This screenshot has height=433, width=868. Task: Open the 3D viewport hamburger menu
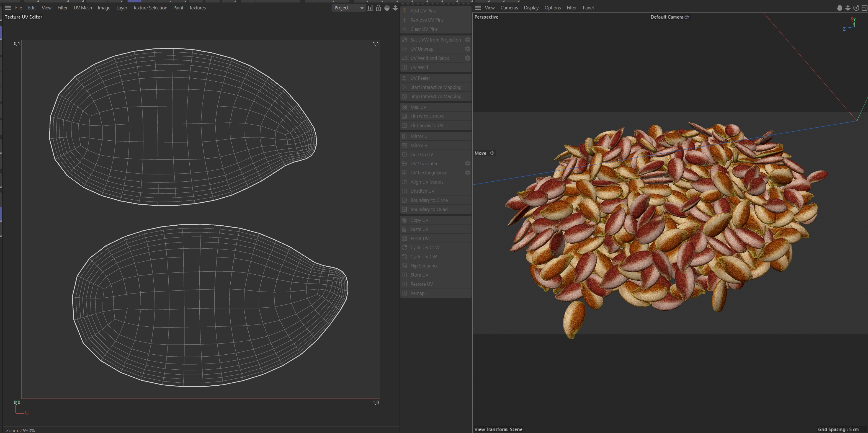(x=478, y=8)
